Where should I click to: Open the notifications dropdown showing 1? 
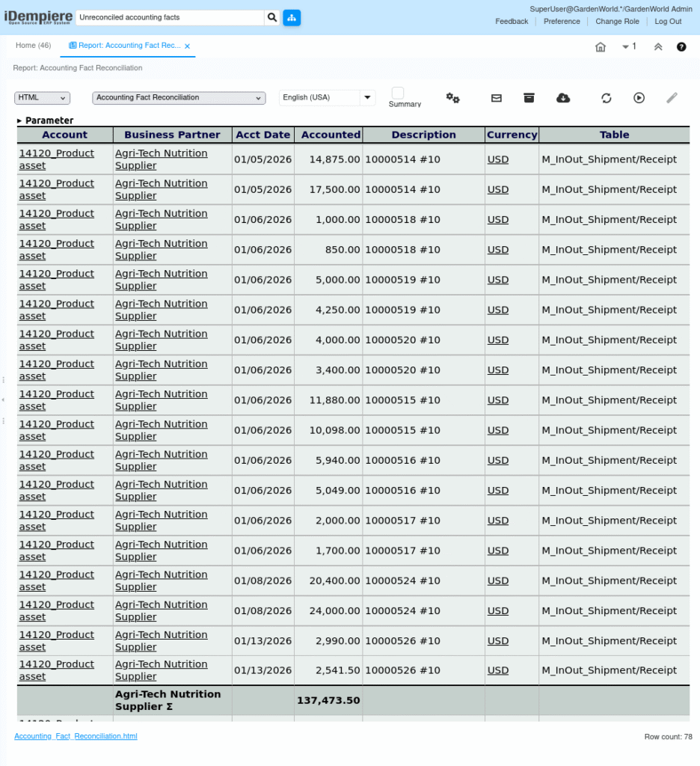[x=629, y=46]
